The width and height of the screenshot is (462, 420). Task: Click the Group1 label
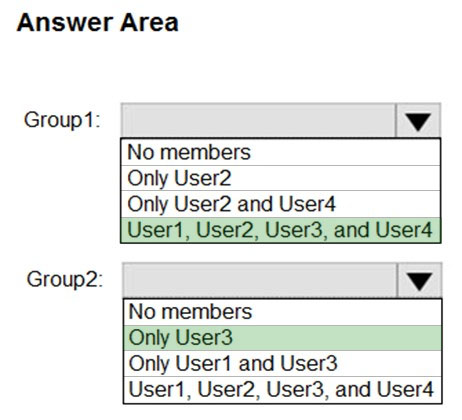[x=62, y=120]
